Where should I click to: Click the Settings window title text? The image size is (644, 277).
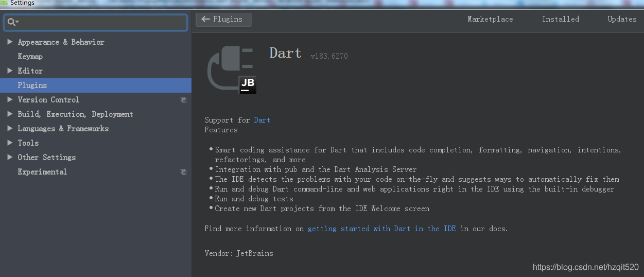click(x=22, y=3)
